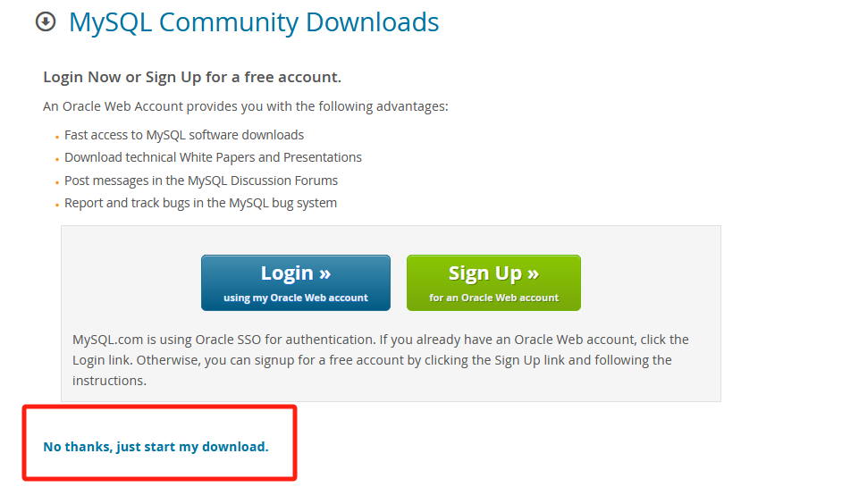Select 'Login Now or Sign Up' subheading

click(x=192, y=77)
